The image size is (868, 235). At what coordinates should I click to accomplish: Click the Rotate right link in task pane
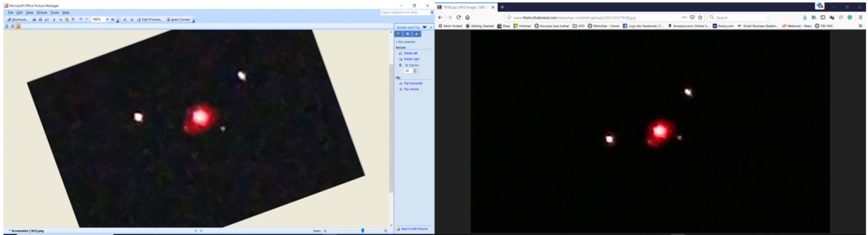[x=412, y=59]
